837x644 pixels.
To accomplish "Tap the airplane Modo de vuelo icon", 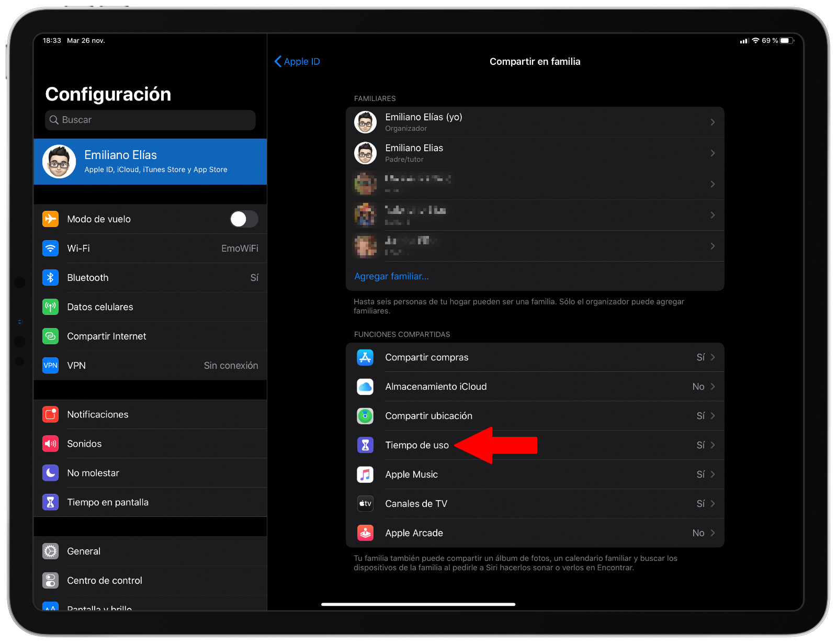I will tap(50, 219).
